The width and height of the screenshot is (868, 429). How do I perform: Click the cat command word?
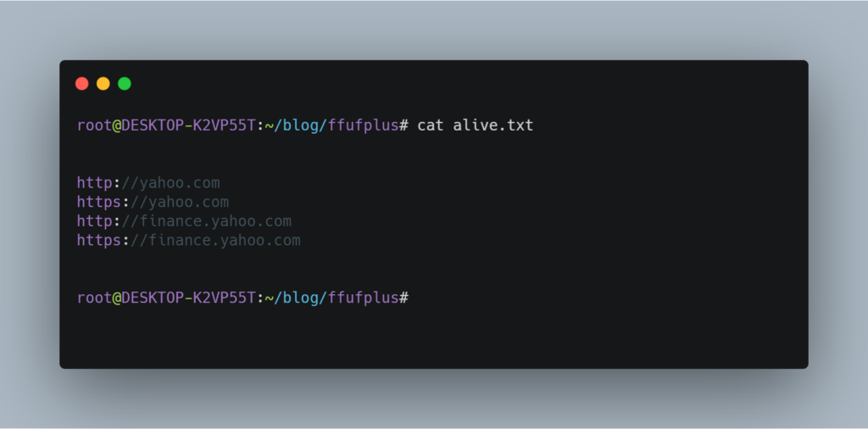(431, 125)
